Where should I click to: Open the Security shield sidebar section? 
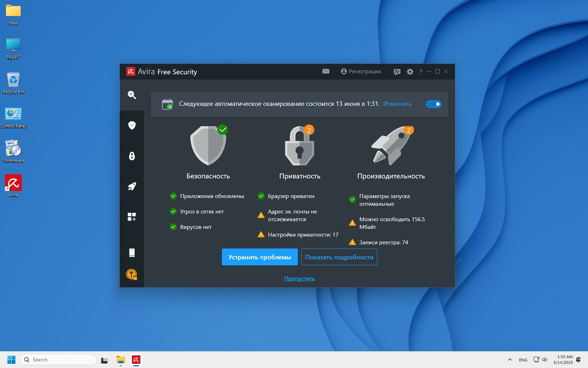(132, 125)
